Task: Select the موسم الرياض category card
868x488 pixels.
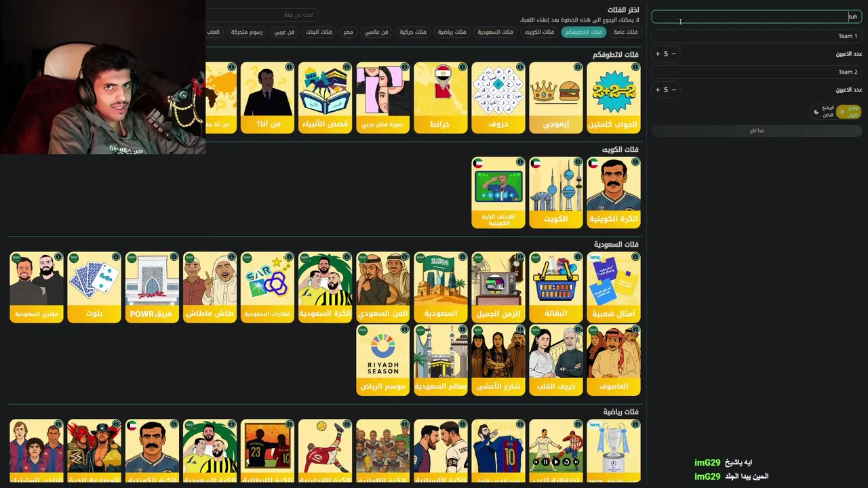Action: (382, 360)
